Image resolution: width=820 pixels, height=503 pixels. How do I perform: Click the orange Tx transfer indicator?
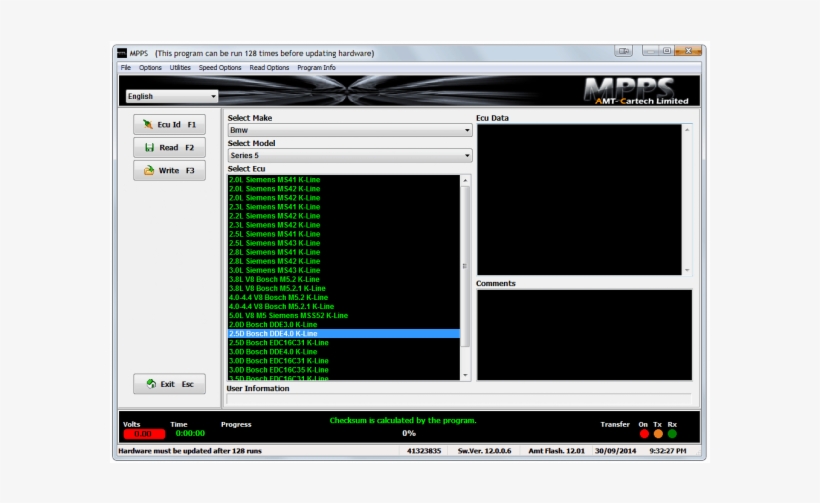click(658, 434)
